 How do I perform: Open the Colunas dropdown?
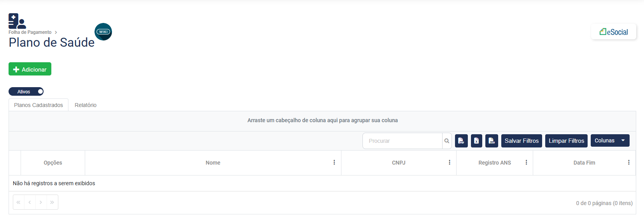pos(609,141)
